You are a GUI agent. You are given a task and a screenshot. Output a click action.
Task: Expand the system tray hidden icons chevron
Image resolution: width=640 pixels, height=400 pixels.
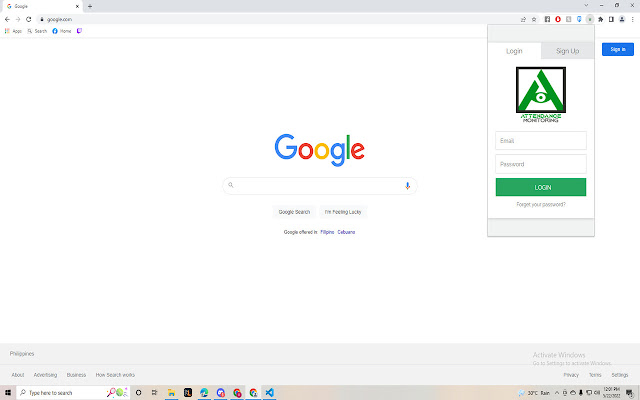557,393
